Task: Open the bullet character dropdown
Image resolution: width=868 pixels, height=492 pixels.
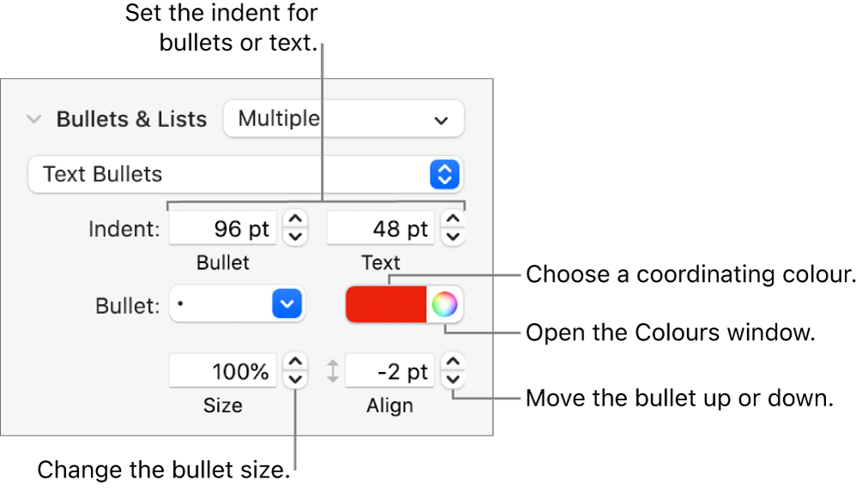Action: click(x=289, y=304)
